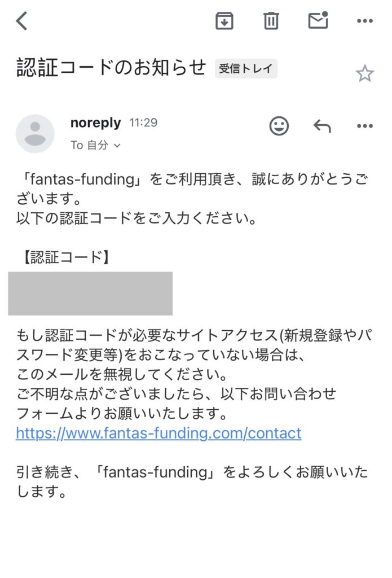Screen dimensions: 392x578
Task: Tap the subject 認証コードのお知らせ
Action: point(112,68)
